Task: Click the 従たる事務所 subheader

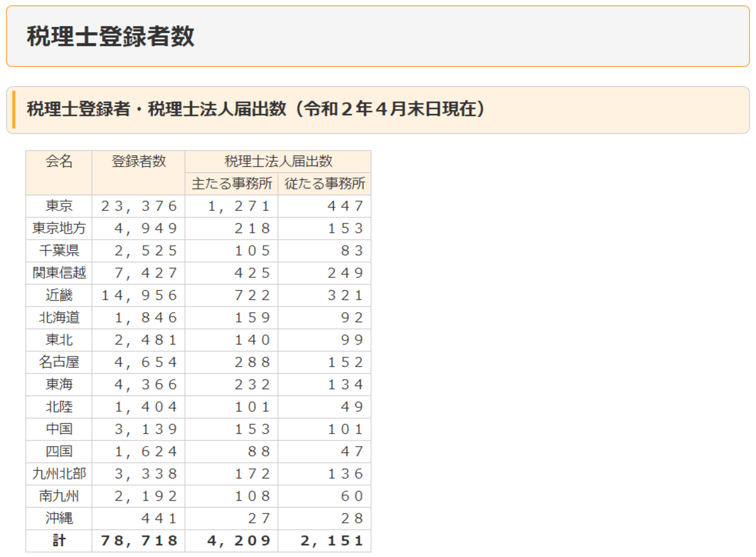Action: pyautogui.click(x=325, y=182)
